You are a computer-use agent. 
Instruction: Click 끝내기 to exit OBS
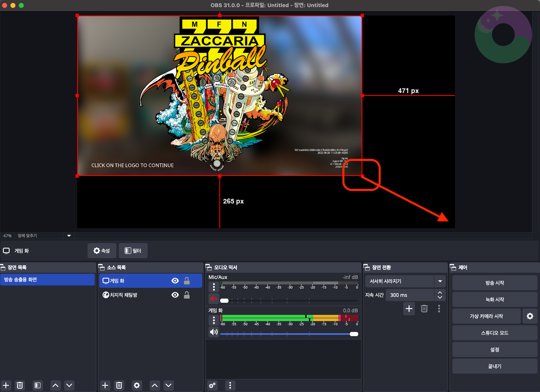click(495, 366)
